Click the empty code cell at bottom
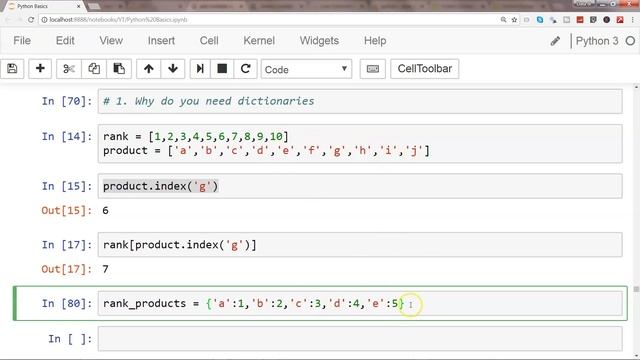 pyautogui.click(x=360, y=339)
